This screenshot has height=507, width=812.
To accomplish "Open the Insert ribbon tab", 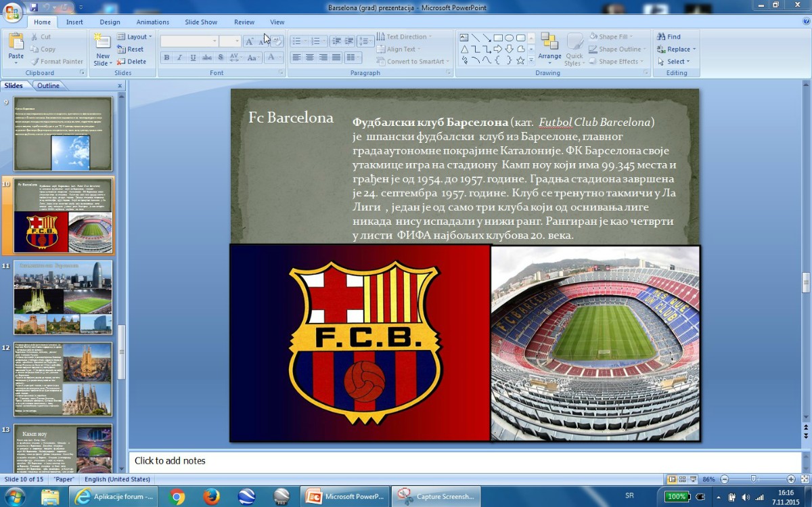I will click(74, 22).
